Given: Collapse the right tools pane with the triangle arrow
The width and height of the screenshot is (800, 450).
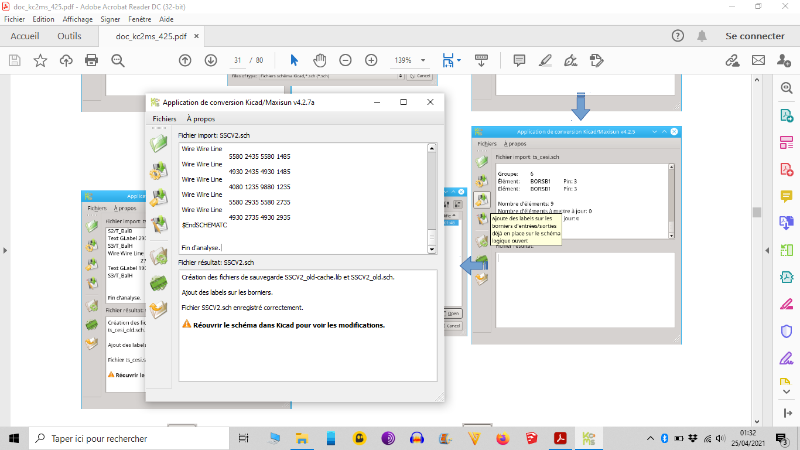Looking at the screenshot, I should [x=767, y=251].
